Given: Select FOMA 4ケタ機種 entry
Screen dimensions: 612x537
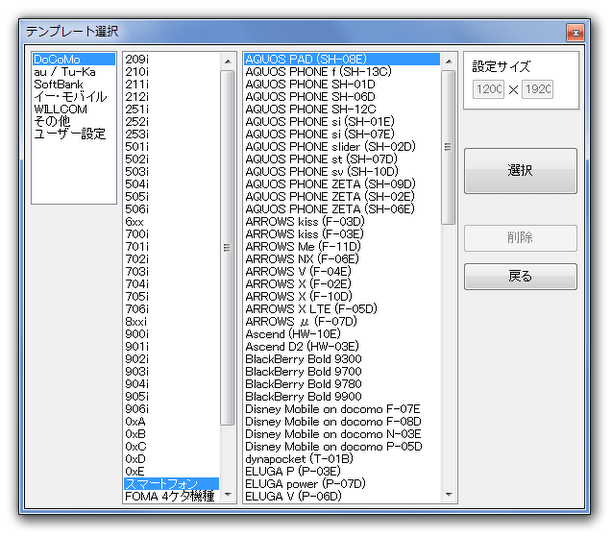Looking at the screenshot, I should pos(171,496).
